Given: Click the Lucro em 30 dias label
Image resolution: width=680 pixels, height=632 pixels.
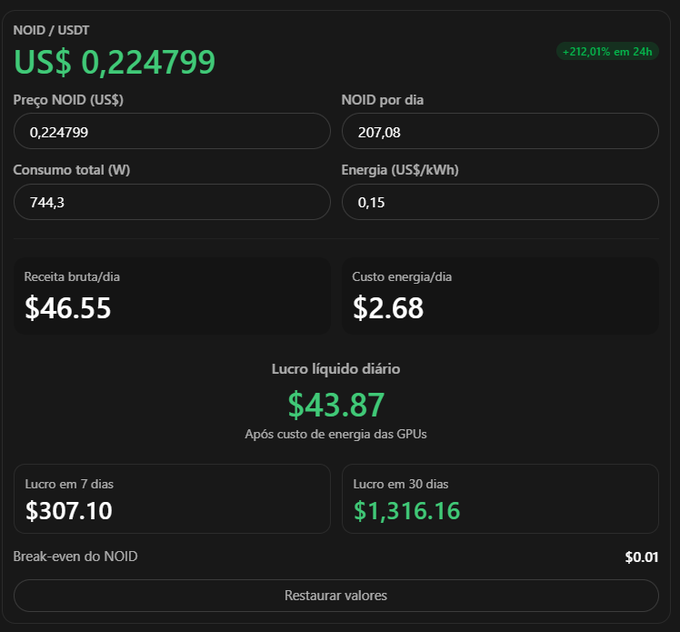Looking at the screenshot, I should coord(401,484).
